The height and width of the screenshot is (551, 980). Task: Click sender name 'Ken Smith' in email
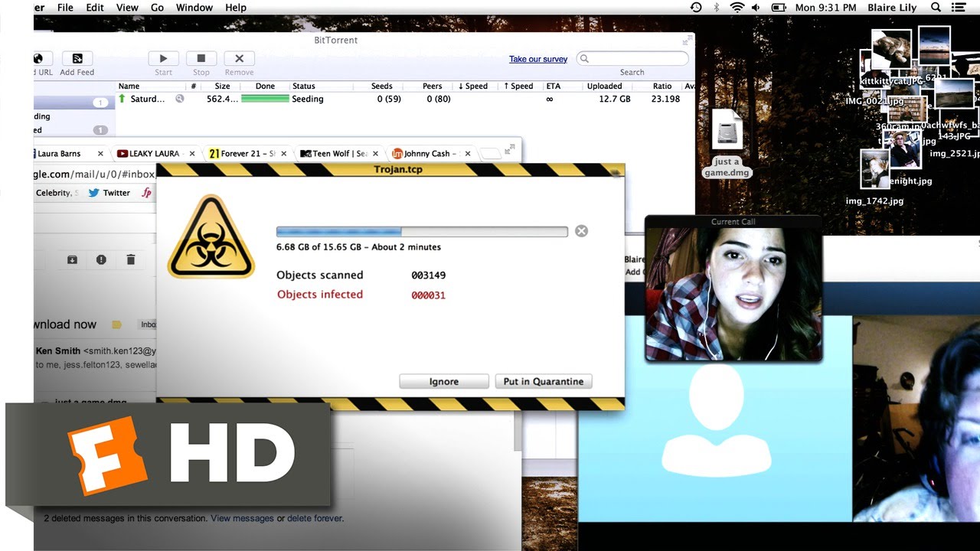[x=58, y=350]
